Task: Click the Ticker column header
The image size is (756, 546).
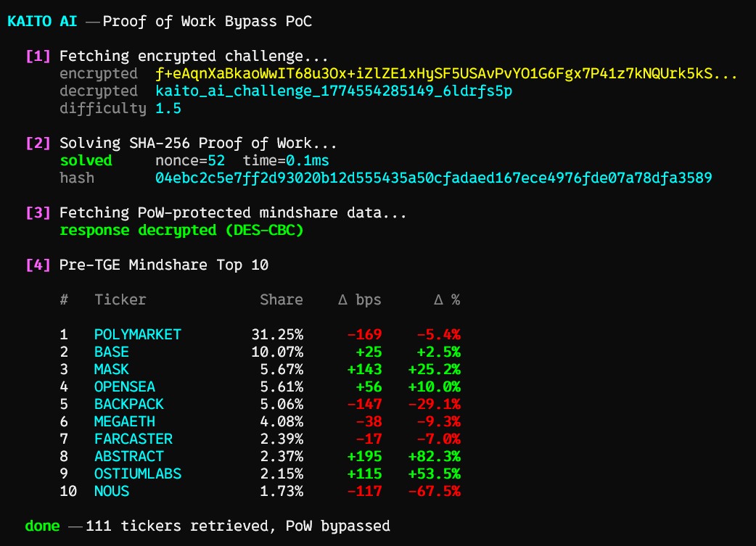Action: click(120, 299)
